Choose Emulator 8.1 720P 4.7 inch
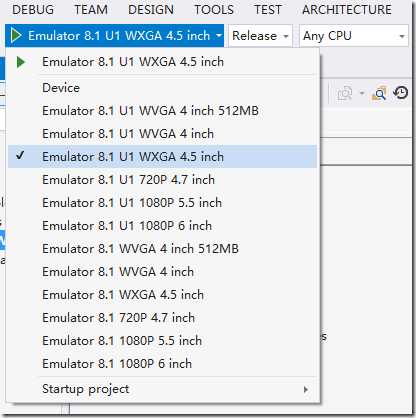 coord(162,318)
